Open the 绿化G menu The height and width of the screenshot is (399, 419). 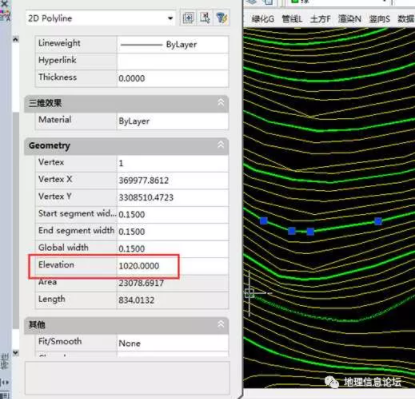click(263, 19)
